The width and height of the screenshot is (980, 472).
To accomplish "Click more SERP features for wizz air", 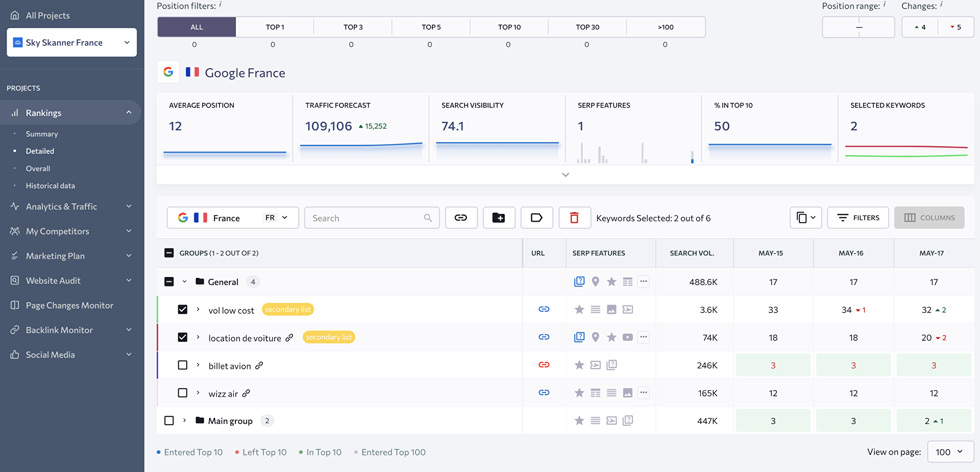I will [644, 393].
